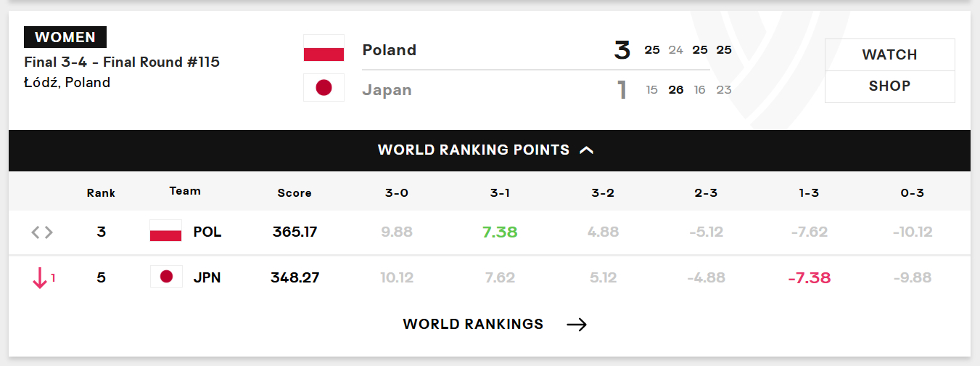Click the POL flag in rankings table
Viewport: 980px width, 366px height.
coord(165,232)
